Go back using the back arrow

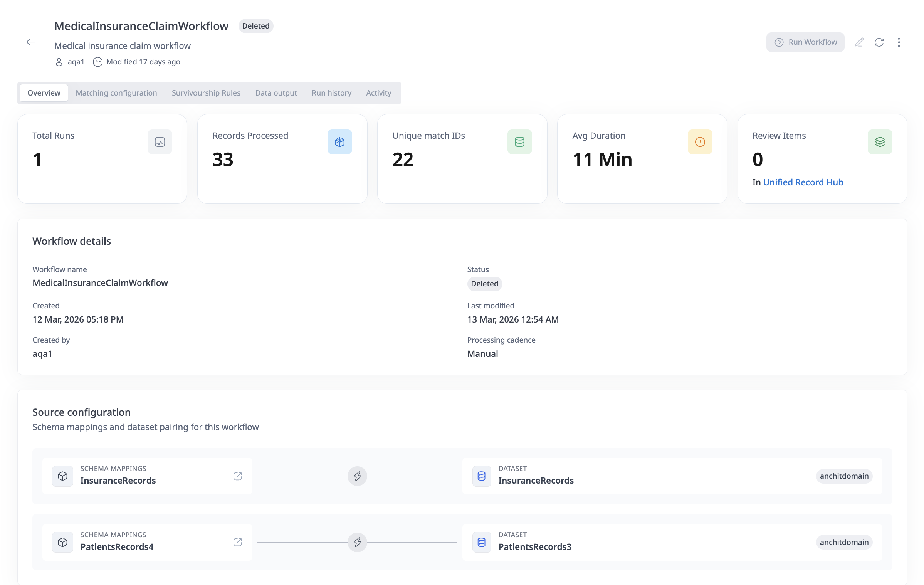tap(31, 42)
